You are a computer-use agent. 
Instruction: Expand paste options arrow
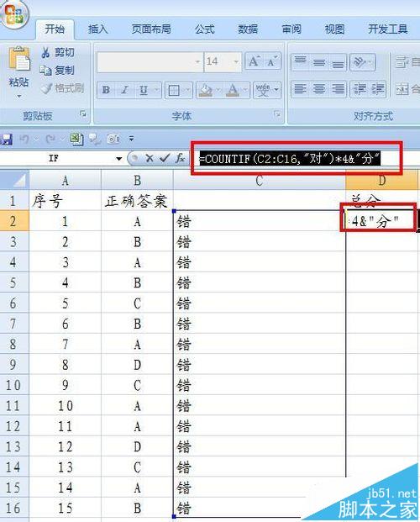coord(19,97)
